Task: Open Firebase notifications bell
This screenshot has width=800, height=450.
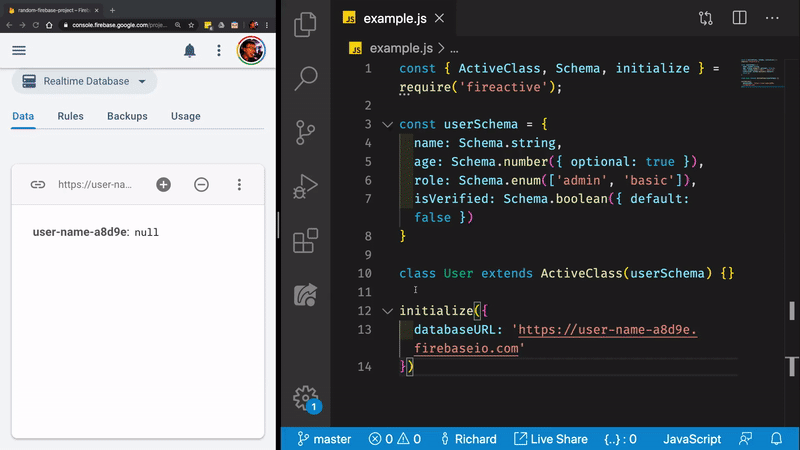Action: [x=189, y=50]
